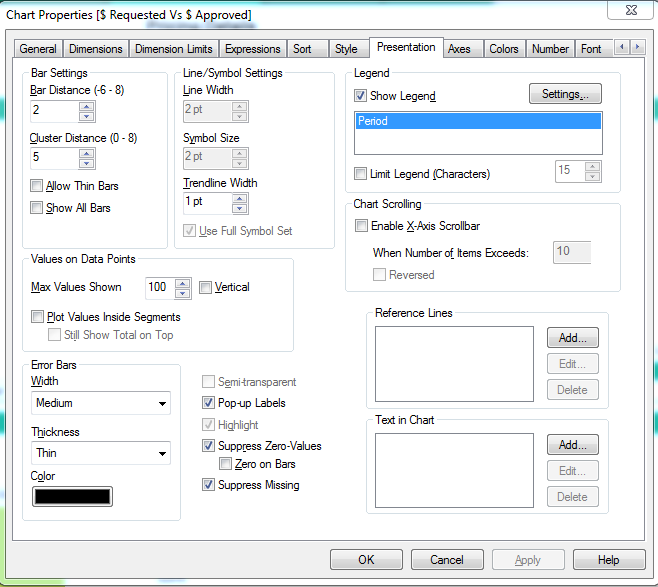Open the Colors tab
This screenshot has height=587, width=658.
click(504, 49)
